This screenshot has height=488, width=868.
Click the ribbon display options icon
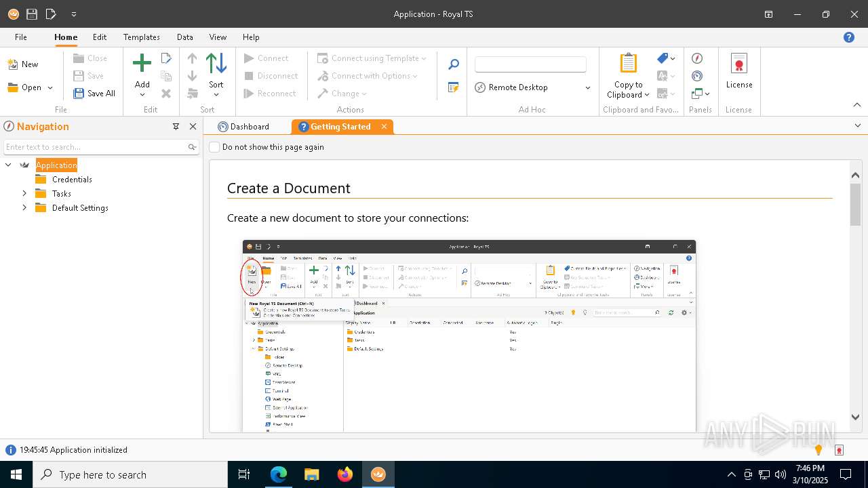768,14
